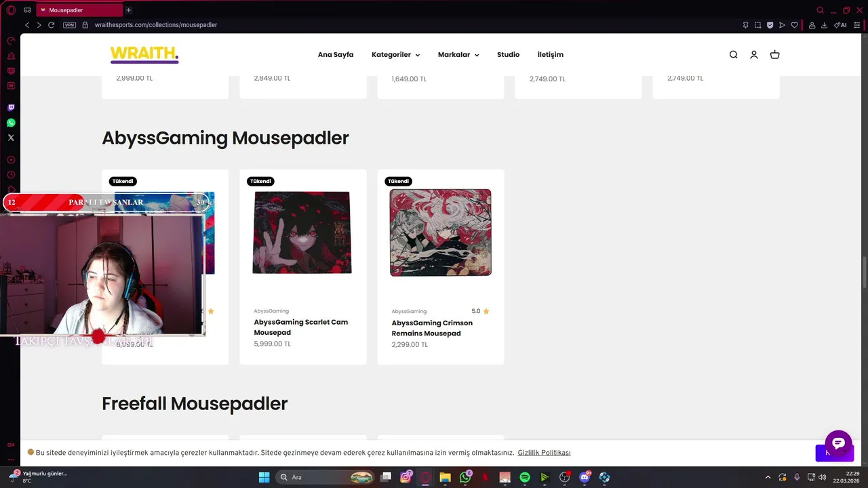Click the AbyssGaming Mousepadler heading

point(225,138)
